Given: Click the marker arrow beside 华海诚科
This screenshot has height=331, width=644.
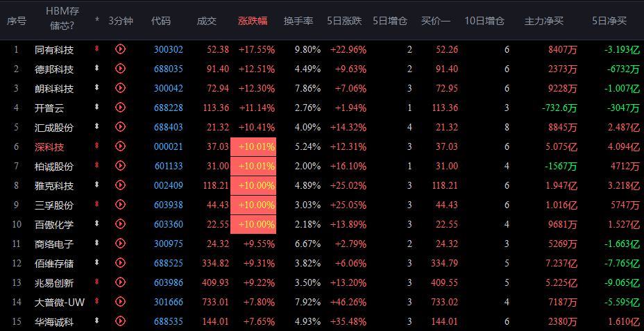Looking at the screenshot, I should (97, 321).
